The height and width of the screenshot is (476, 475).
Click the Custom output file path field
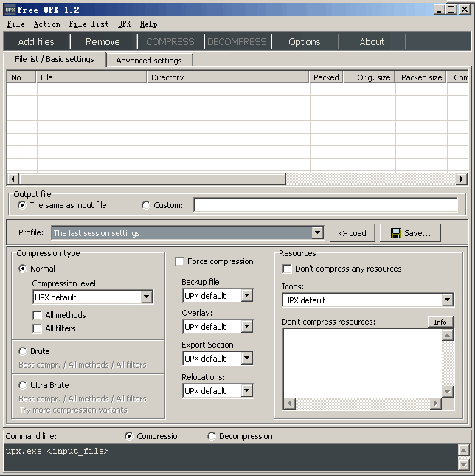click(325, 205)
